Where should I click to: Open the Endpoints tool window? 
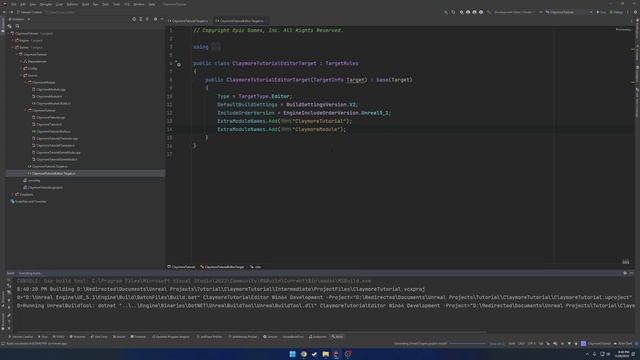click(x=318, y=337)
